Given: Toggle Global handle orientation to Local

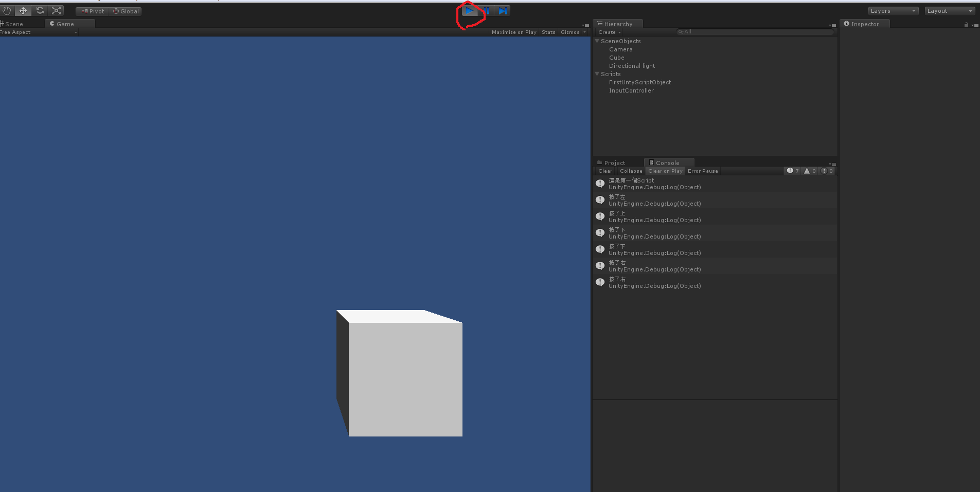Looking at the screenshot, I should pos(125,11).
